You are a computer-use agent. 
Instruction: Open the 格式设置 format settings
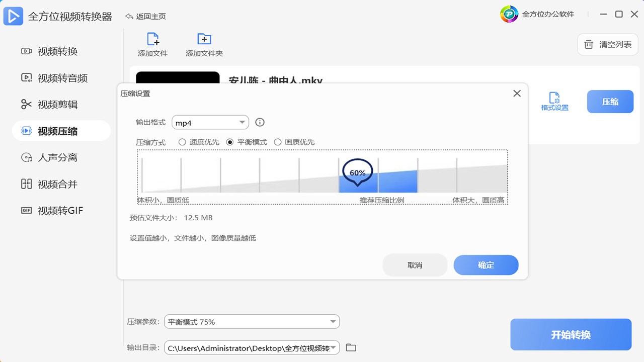coord(554,100)
